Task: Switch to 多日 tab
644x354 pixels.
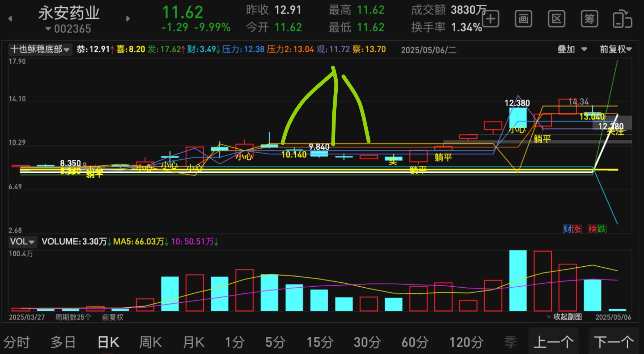Action: [x=63, y=342]
